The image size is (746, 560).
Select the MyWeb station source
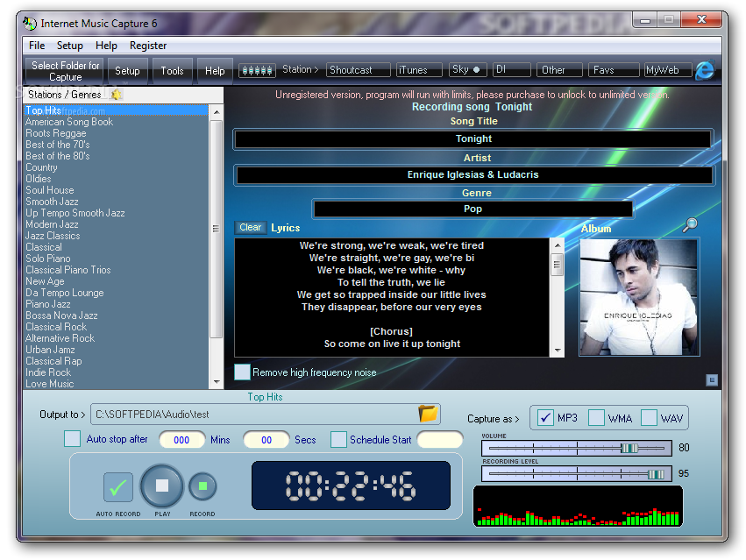click(667, 70)
